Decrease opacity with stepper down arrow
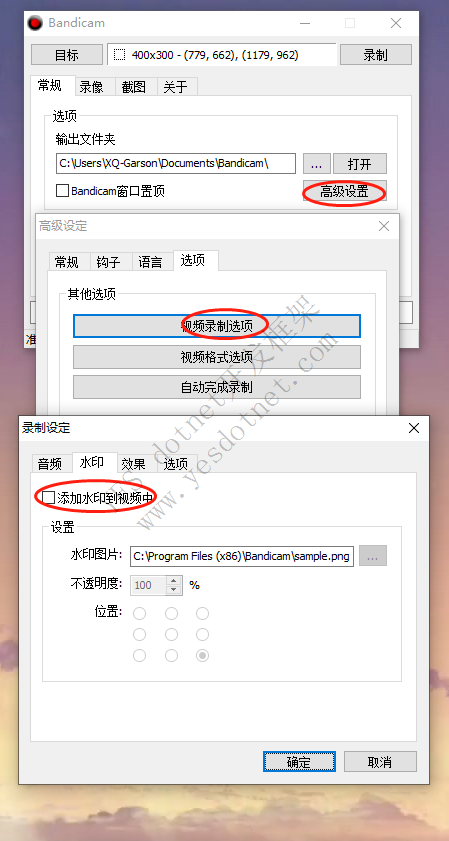The height and width of the screenshot is (841, 449). point(173,589)
